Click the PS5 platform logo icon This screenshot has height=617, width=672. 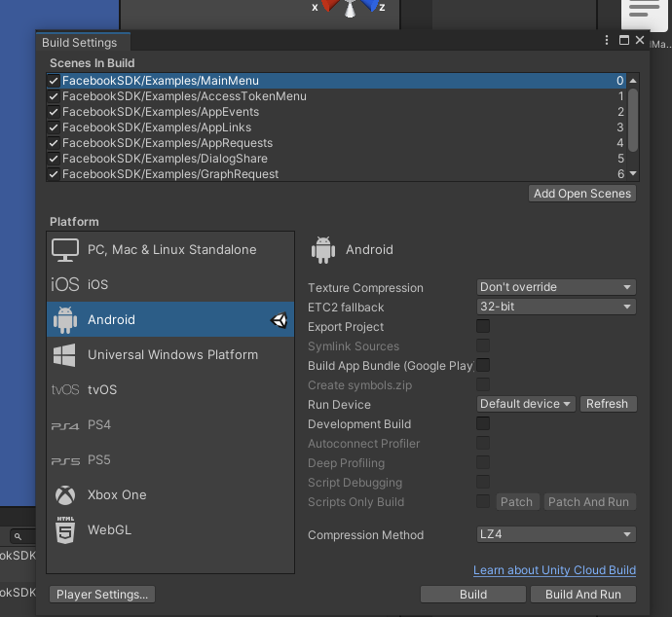[65, 461]
